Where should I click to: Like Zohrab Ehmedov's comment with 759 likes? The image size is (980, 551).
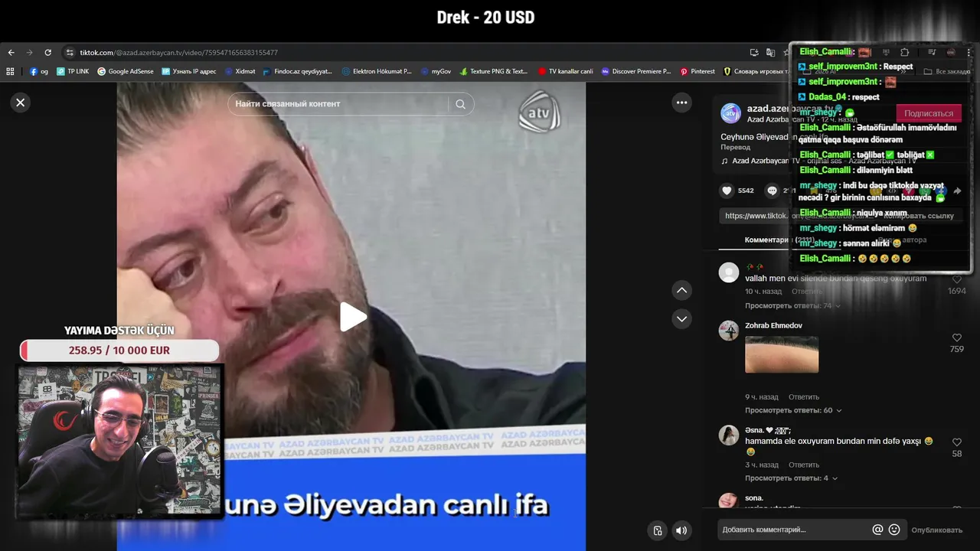[956, 337]
